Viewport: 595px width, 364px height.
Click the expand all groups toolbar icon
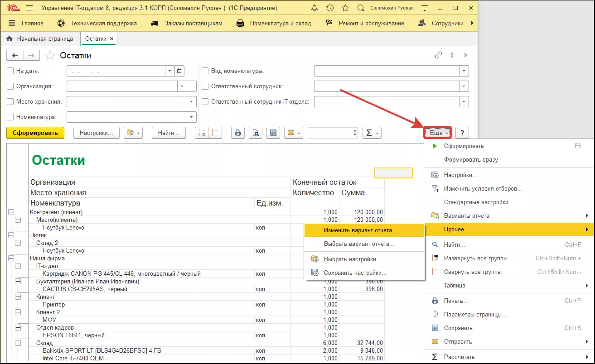click(x=202, y=133)
